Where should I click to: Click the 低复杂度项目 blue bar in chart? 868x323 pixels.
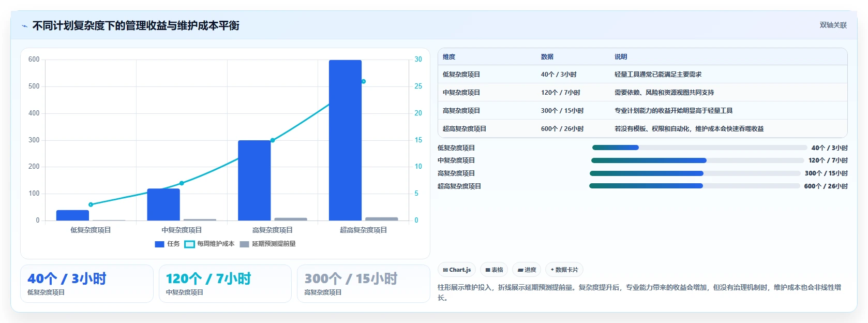pos(72,215)
